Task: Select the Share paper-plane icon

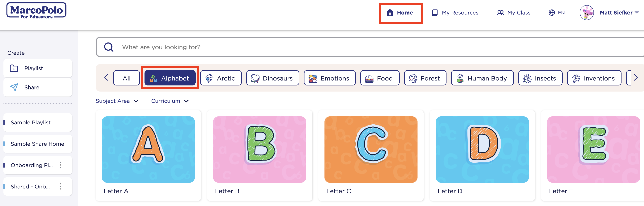Action: (x=14, y=87)
